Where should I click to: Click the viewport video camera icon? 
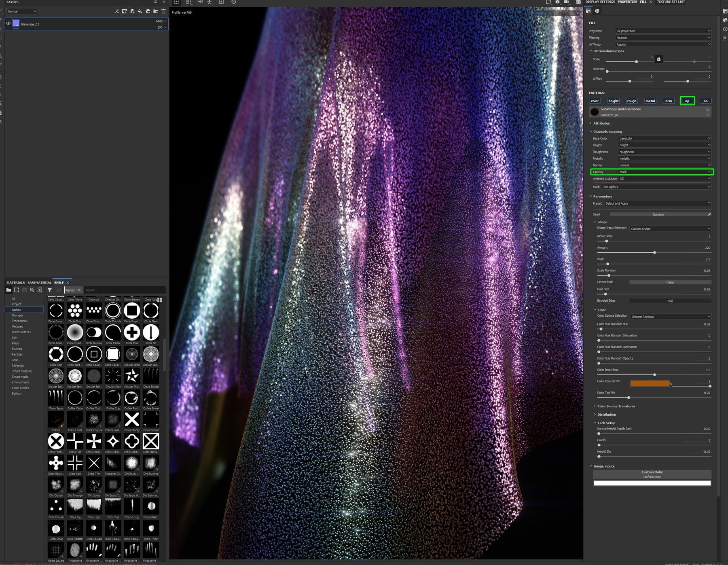point(567,2)
